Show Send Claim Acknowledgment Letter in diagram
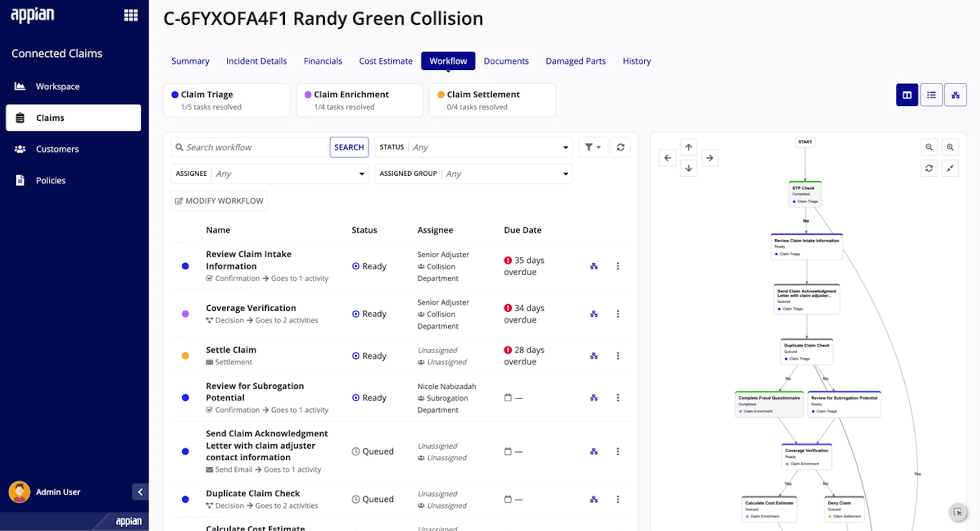Screen dimensions: 980x531 [x=594, y=452]
